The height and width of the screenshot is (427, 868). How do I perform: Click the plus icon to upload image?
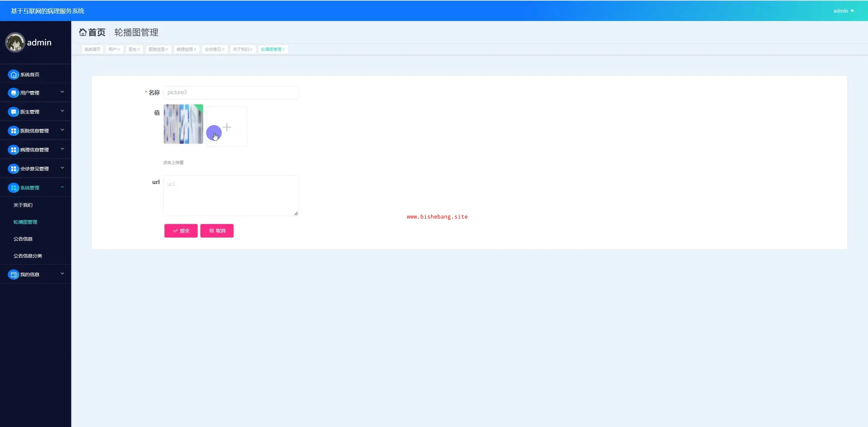coord(227,127)
